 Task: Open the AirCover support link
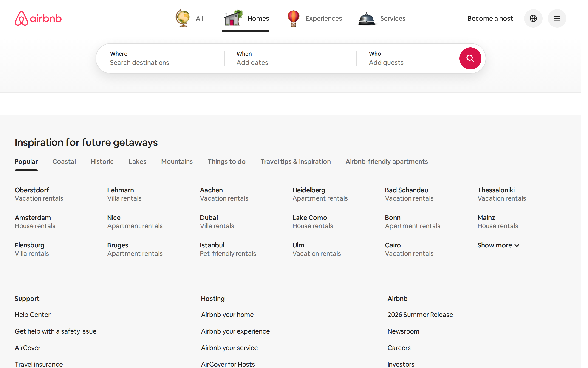[28, 348]
